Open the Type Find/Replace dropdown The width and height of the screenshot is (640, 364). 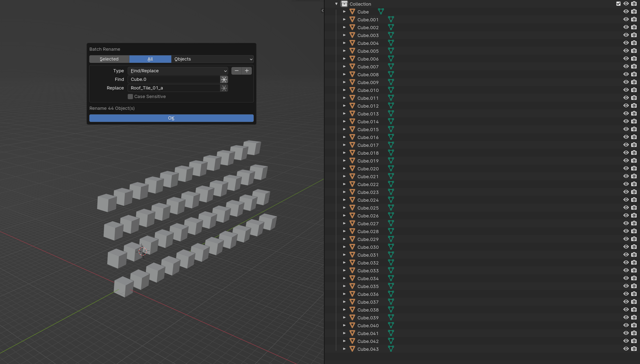[178, 71]
